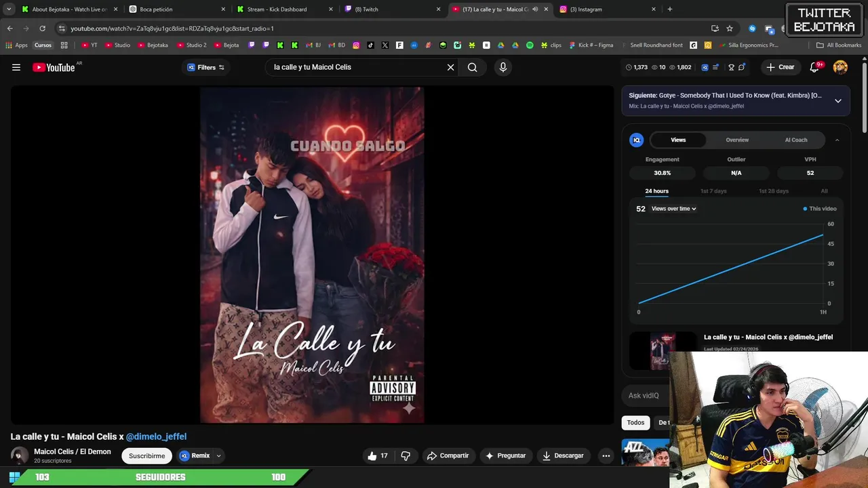The height and width of the screenshot is (488, 868).
Task: Click the Preguntar button
Action: tap(505, 455)
